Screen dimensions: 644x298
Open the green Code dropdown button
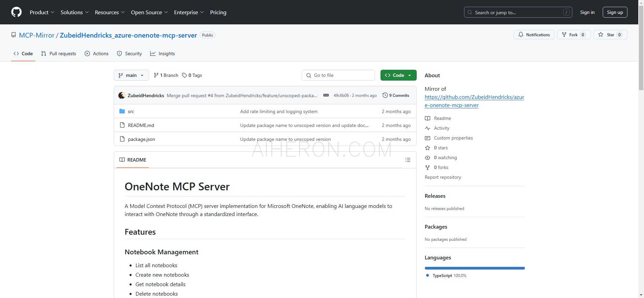pos(398,75)
